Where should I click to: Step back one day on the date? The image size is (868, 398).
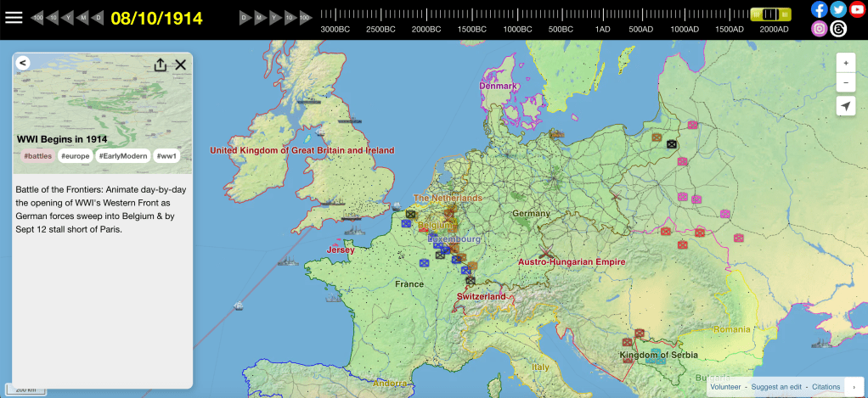pyautogui.click(x=99, y=17)
